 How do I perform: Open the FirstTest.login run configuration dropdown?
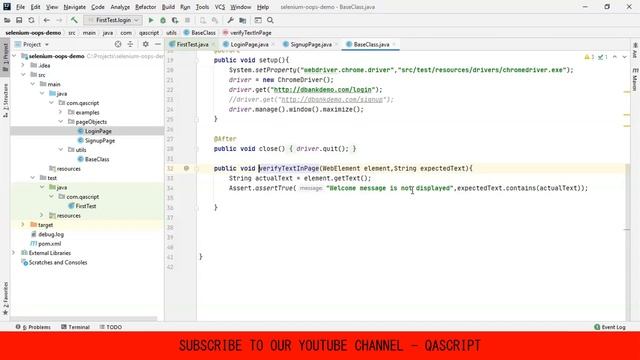tap(113, 20)
